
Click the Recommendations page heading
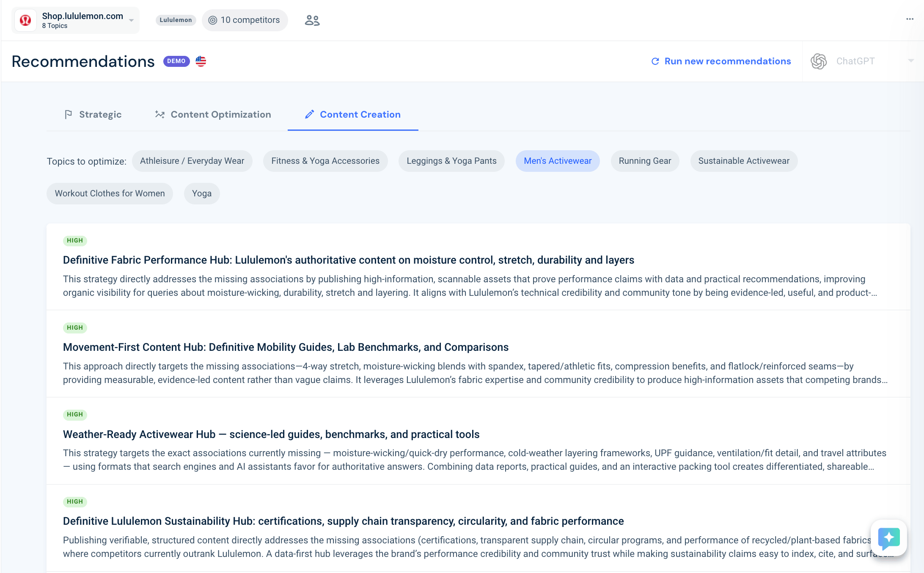click(x=83, y=61)
